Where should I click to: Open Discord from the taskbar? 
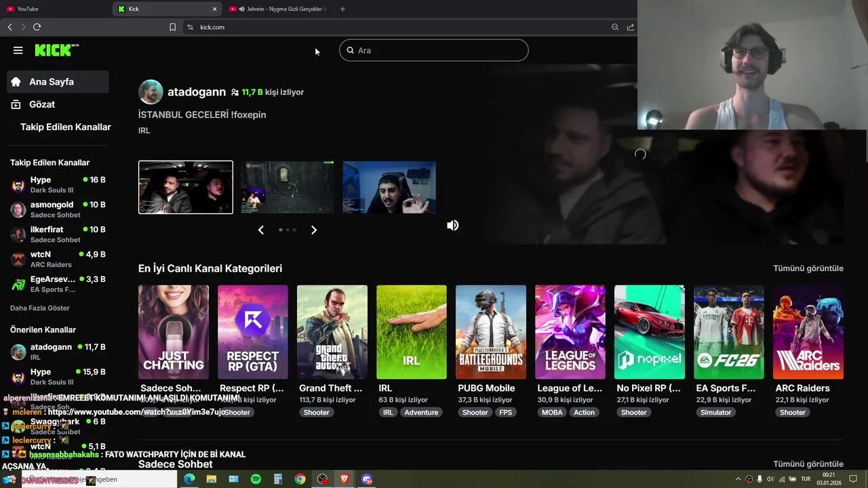point(367,479)
